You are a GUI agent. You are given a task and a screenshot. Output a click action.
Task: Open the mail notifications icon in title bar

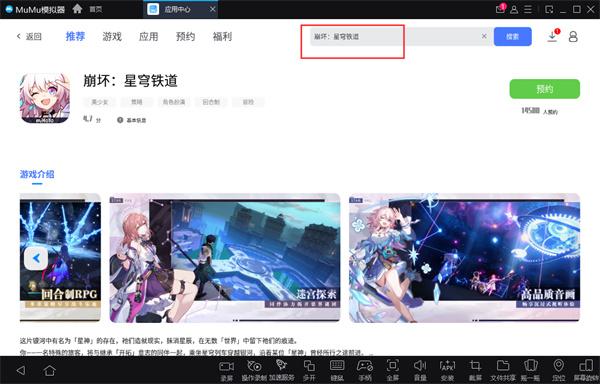[x=500, y=9]
